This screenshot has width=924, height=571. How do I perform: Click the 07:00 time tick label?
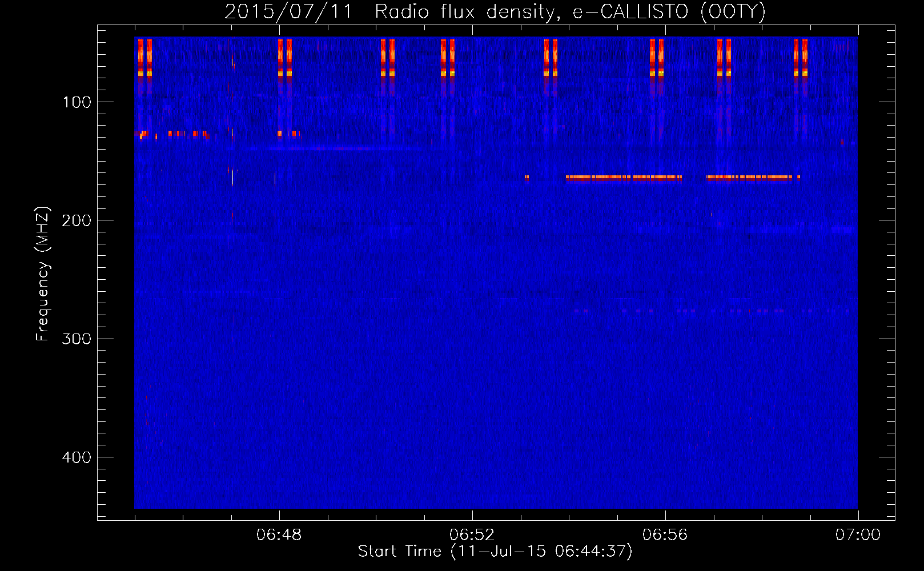pos(858,535)
